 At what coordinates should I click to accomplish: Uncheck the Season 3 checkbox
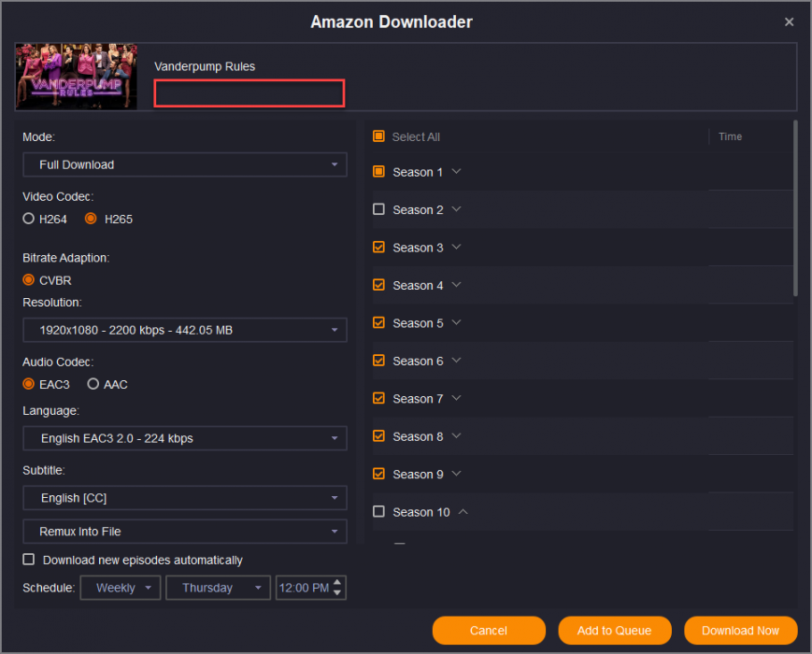(378, 247)
